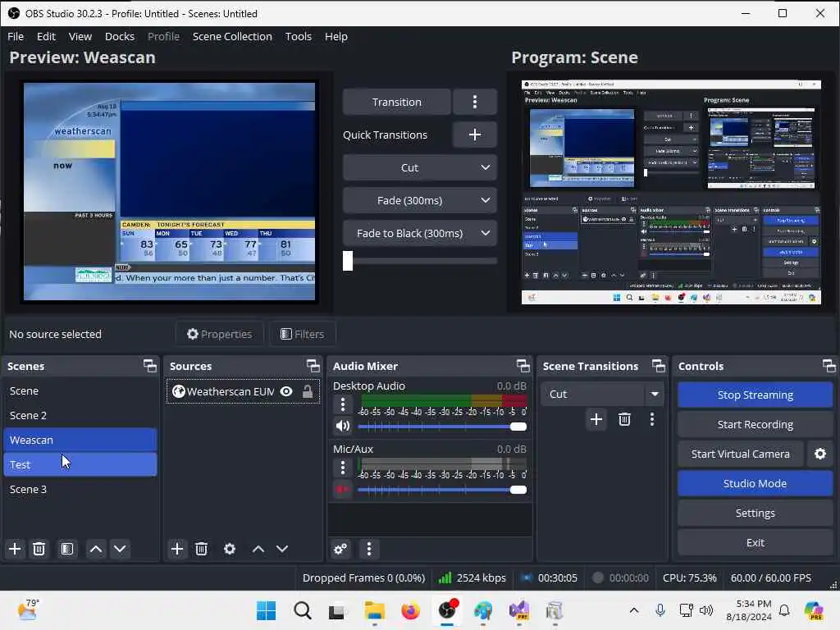Screen dimensions: 840x630
Task: Move source down in Sources dock
Action: pyautogui.click(x=282, y=549)
